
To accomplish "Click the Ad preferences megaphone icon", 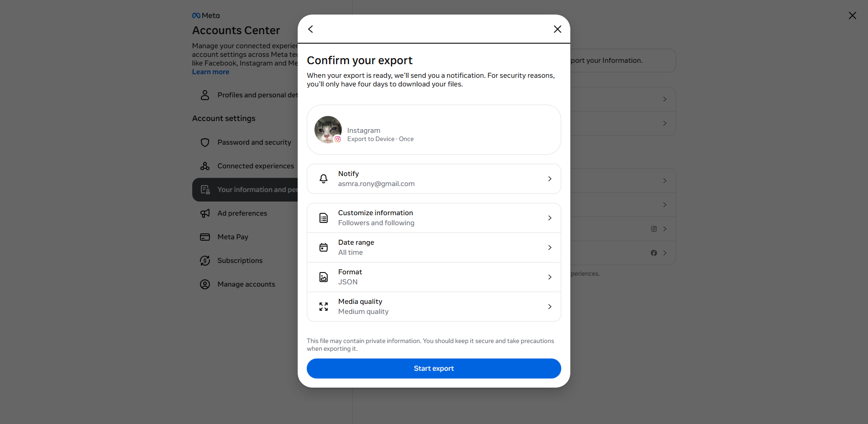I will (x=205, y=213).
